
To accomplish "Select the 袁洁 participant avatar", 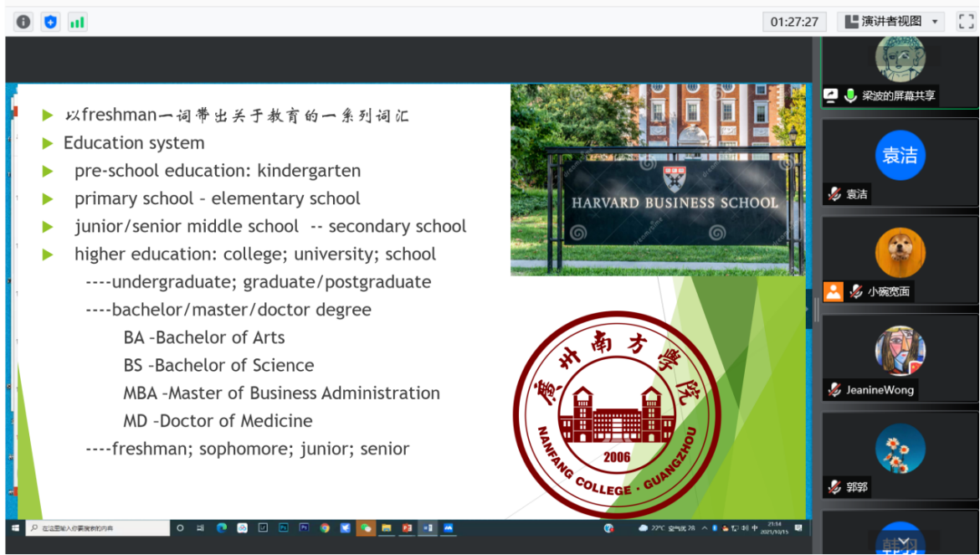I will 900,155.
